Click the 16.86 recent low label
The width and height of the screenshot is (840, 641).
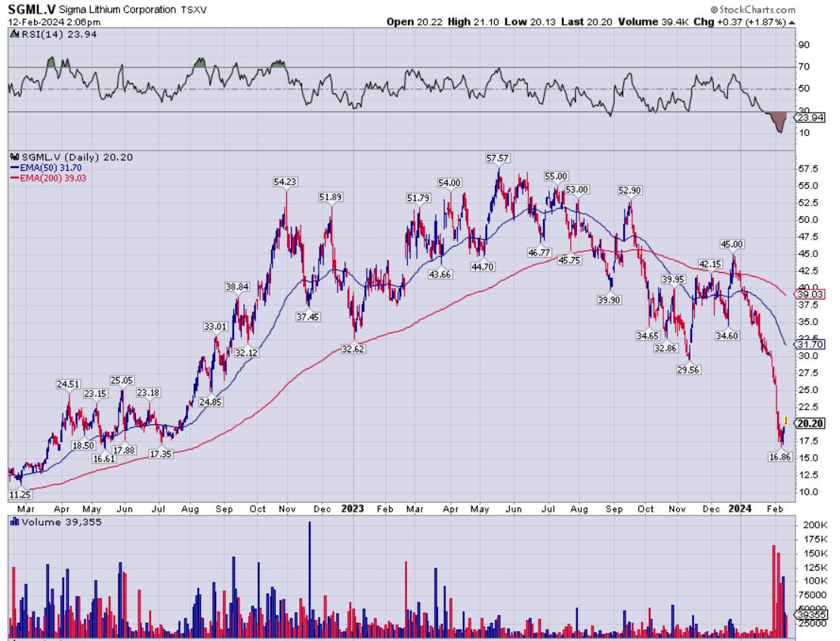tap(780, 457)
